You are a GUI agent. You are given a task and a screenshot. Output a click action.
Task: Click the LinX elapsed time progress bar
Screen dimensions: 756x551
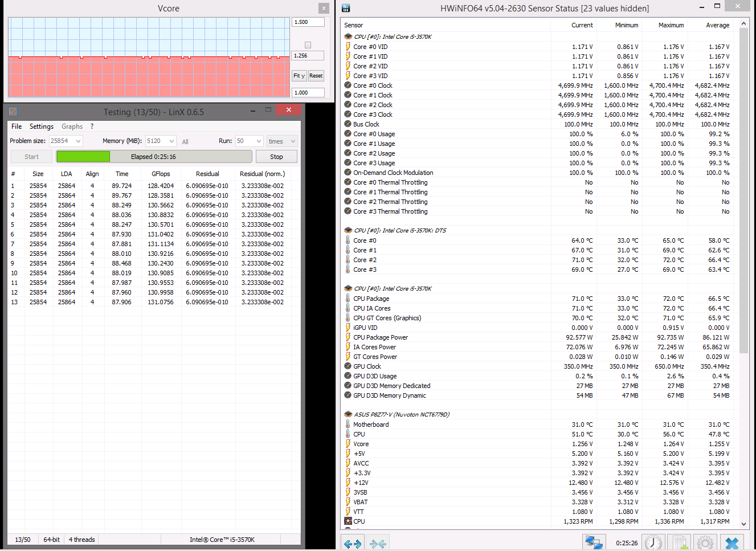click(154, 157)
